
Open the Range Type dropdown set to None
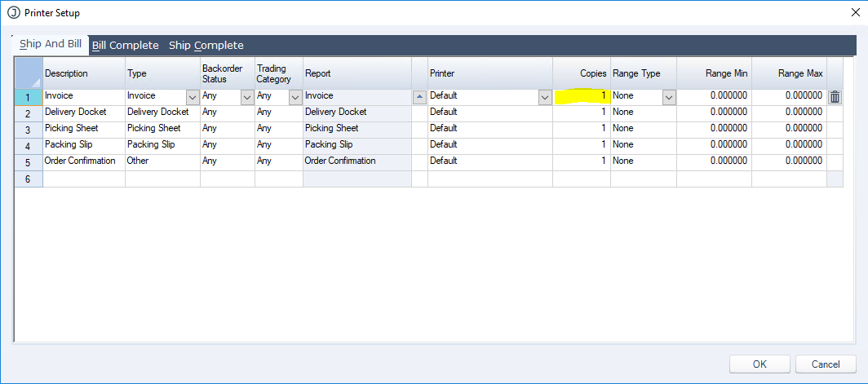coord(668,97)
